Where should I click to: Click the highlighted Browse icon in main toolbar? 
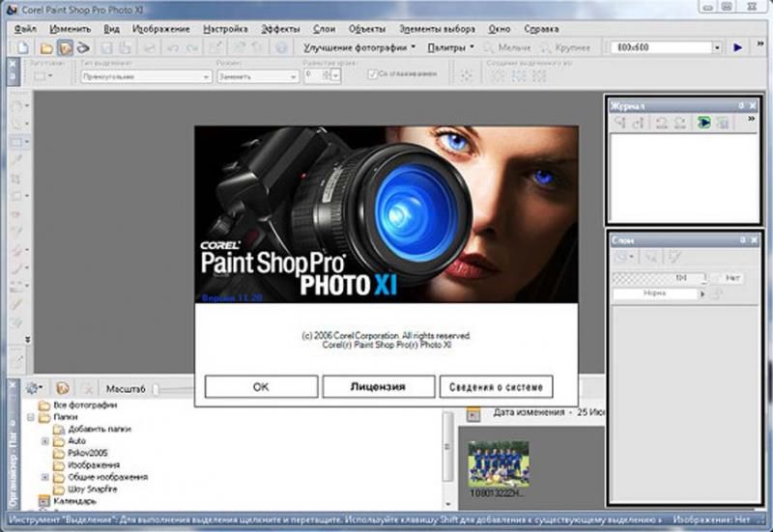(x=65, y=46)
